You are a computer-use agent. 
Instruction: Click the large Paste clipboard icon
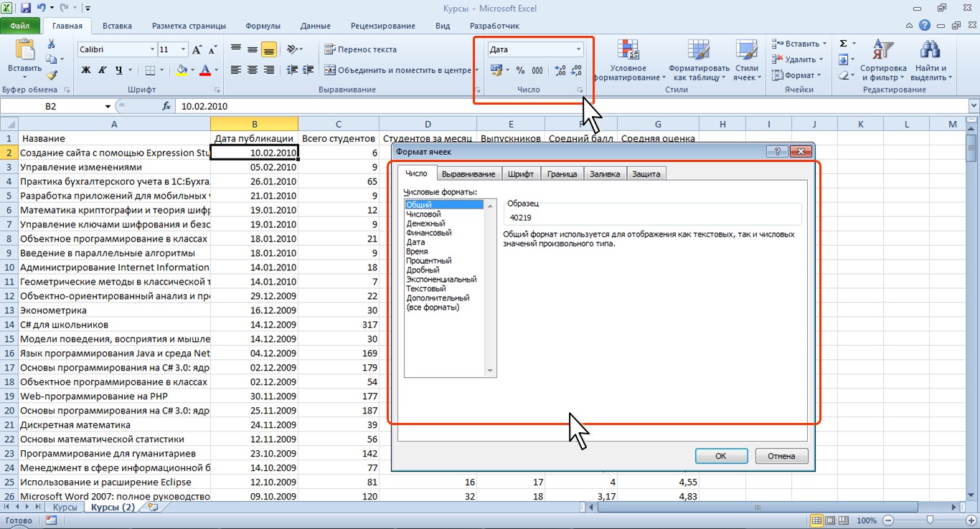(x=24, y=50)
